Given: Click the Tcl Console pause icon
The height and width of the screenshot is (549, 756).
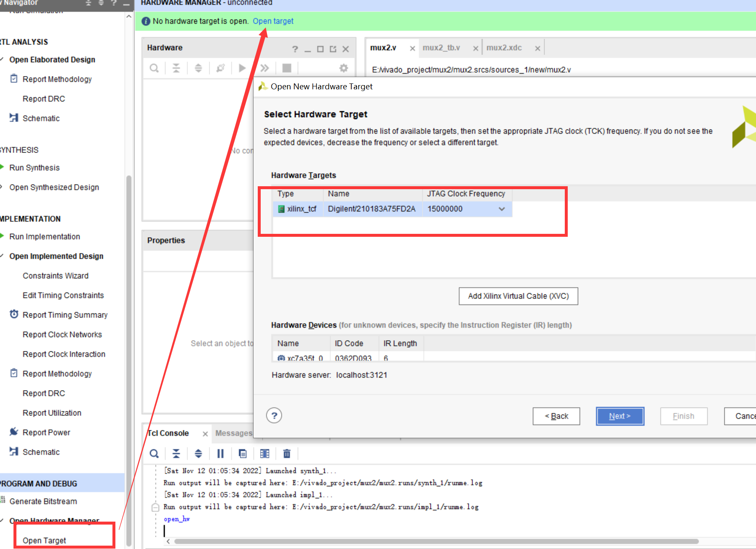Looking at the screenshot, I should (220, 453).
